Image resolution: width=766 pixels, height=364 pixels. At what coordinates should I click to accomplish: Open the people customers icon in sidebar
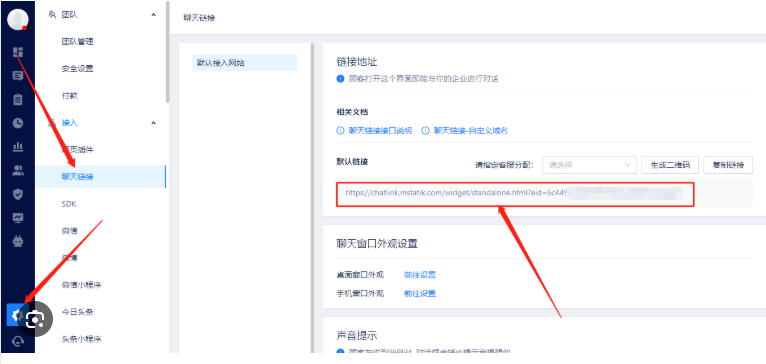(x=18, y=170)
